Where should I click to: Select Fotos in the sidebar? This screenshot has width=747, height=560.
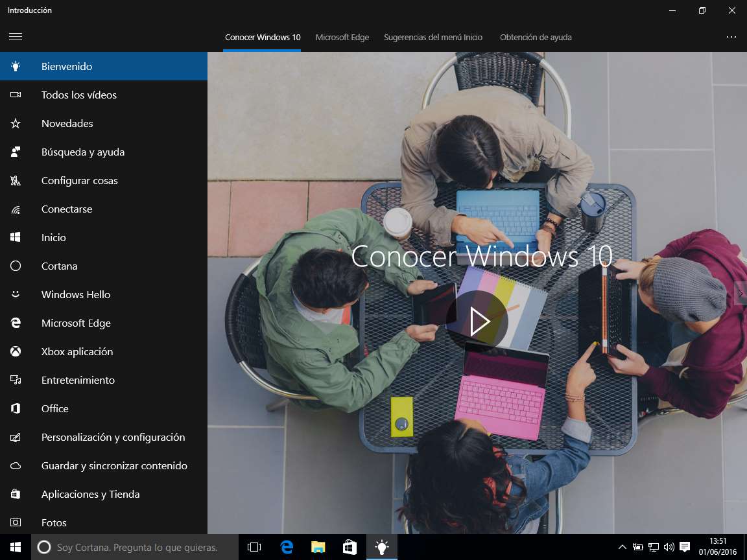[103, 522]
